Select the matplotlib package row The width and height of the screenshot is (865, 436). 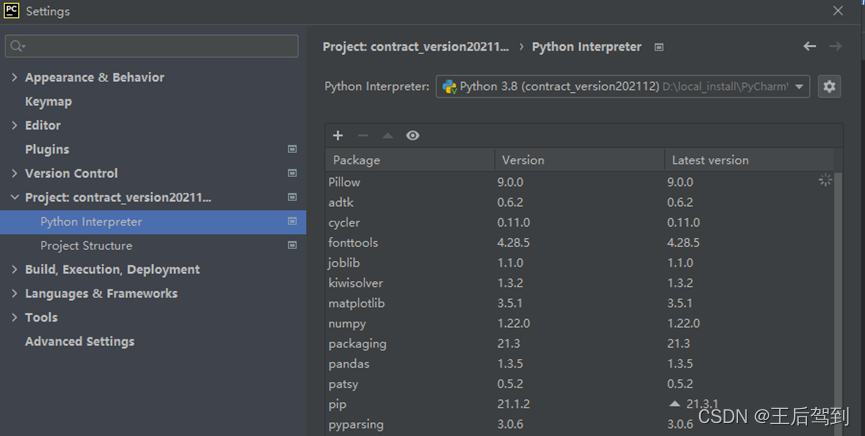(x=579, y=303)
